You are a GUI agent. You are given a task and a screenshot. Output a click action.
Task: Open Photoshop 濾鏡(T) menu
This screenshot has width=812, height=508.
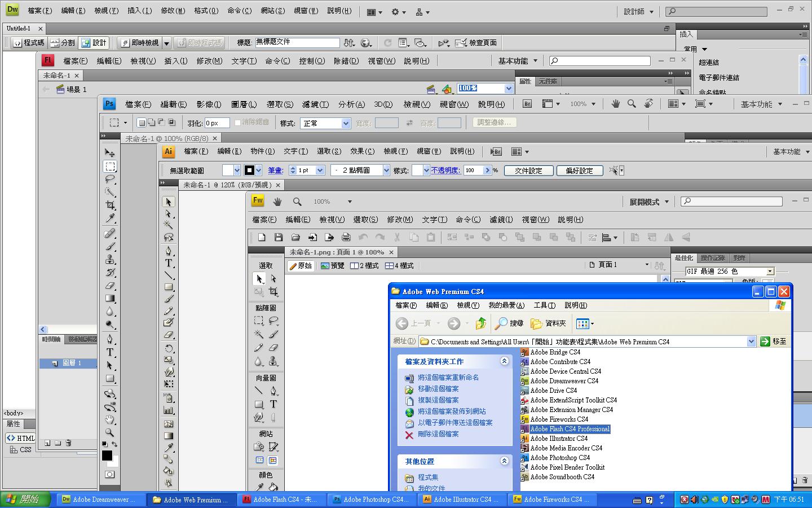coord(315,104)
